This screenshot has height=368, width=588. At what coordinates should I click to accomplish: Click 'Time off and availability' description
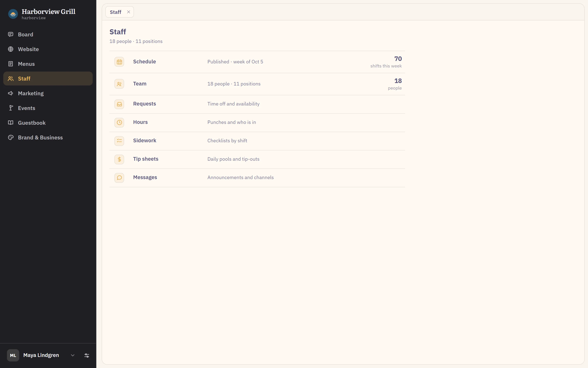(x=233, y=104)
